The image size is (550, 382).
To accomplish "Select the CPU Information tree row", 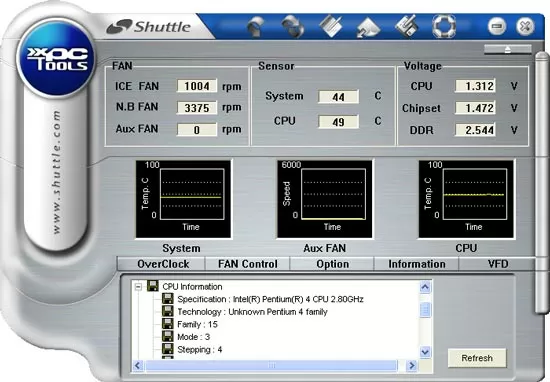I will [192, 287].
